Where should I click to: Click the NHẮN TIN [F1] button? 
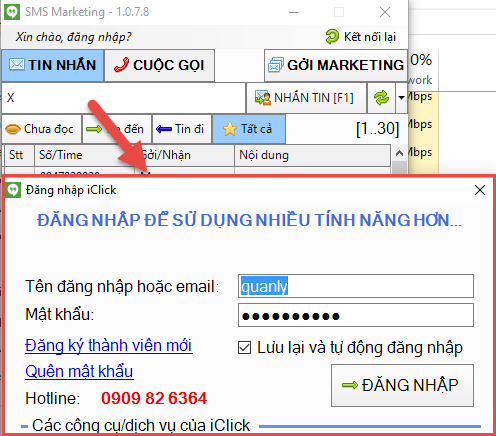306,98
